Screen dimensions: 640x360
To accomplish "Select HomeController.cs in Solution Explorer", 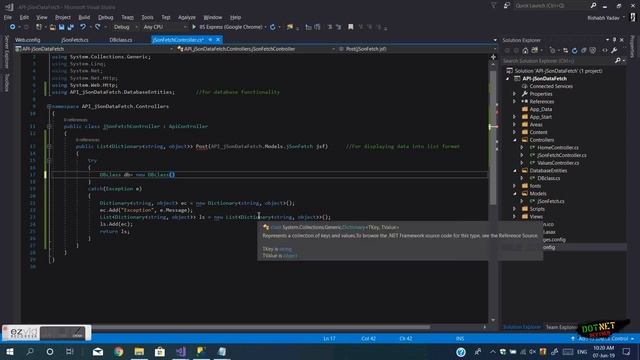I will tap(558, 148).
